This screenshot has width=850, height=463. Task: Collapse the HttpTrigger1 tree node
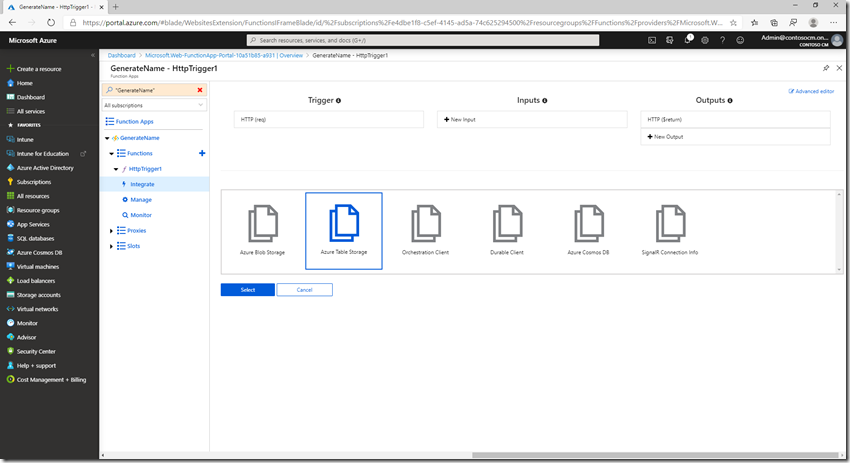pyautogui.click(x=116, y=169)
